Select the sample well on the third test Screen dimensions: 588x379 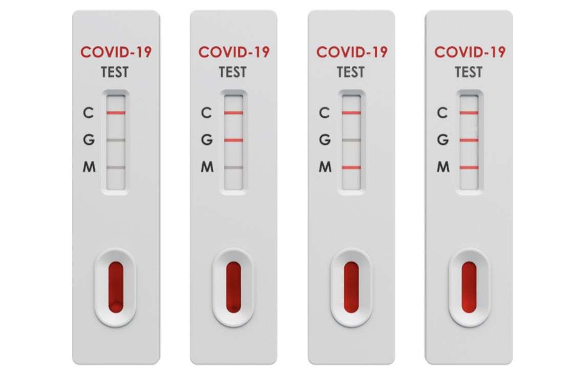click(x=351, y=287)
